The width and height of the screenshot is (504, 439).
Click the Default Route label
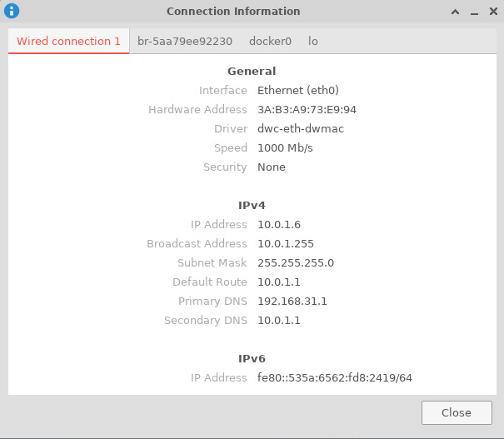[210, 282]
